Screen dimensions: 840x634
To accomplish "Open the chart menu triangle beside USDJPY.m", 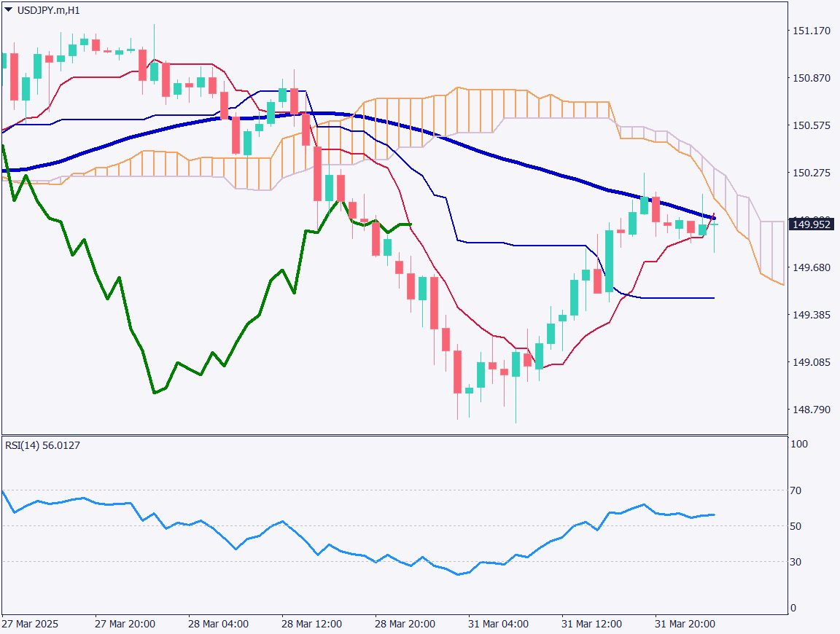I will click(x=8, y=8).
